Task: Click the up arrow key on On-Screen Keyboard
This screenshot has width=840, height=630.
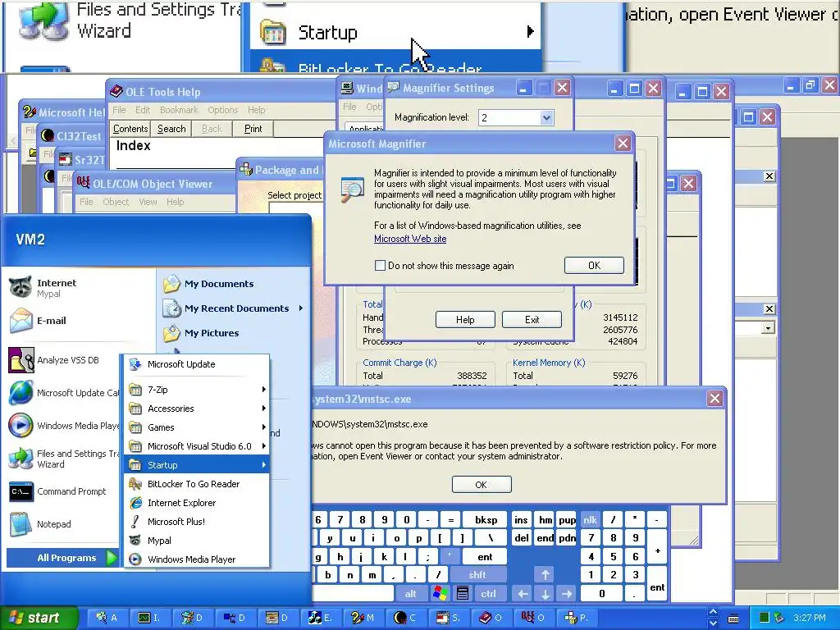Action: point(545,575)
